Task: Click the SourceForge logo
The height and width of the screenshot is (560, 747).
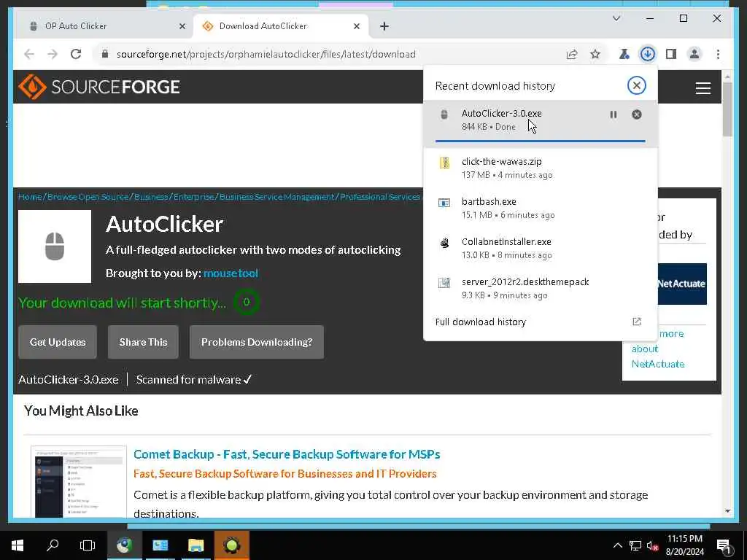Action: click(x=99, y=87)
